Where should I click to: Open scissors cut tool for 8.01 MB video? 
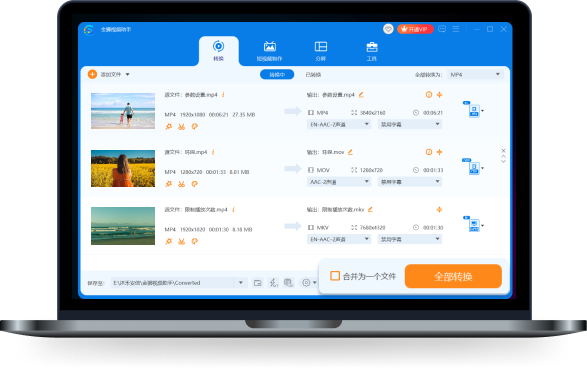[182, 184]
